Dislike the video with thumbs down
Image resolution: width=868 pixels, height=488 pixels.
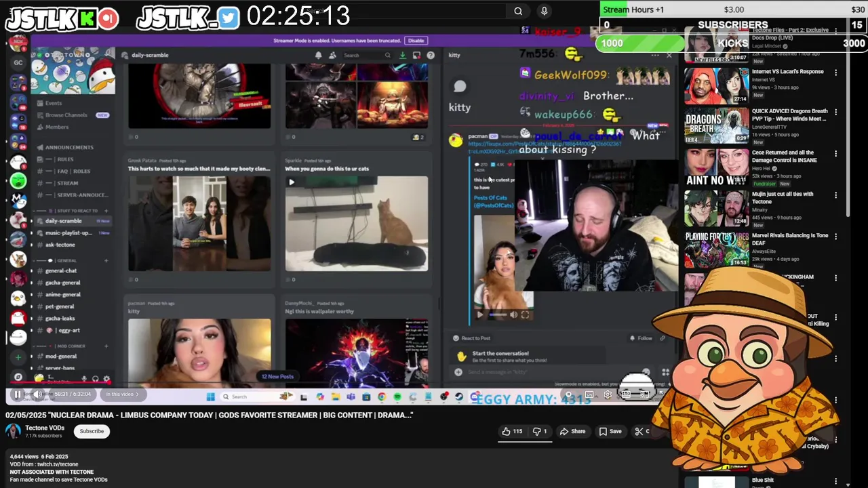pos(540,431)
